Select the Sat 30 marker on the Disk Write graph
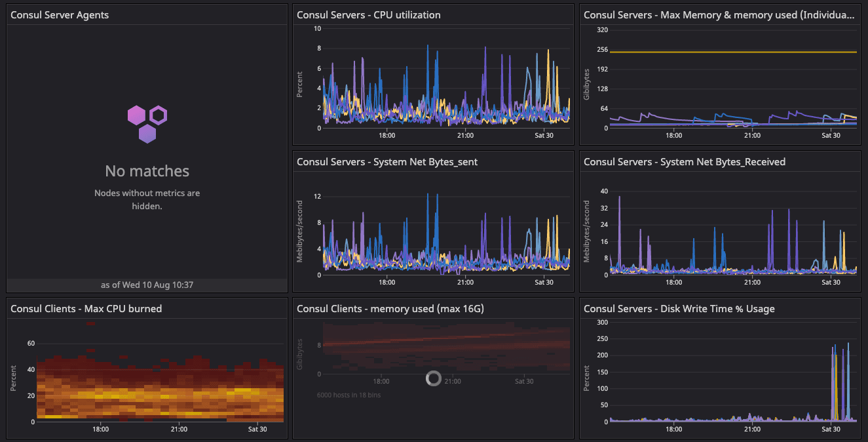Image resolution: width=868 pixels, height=442 pixels. click(x=831, y=430)
